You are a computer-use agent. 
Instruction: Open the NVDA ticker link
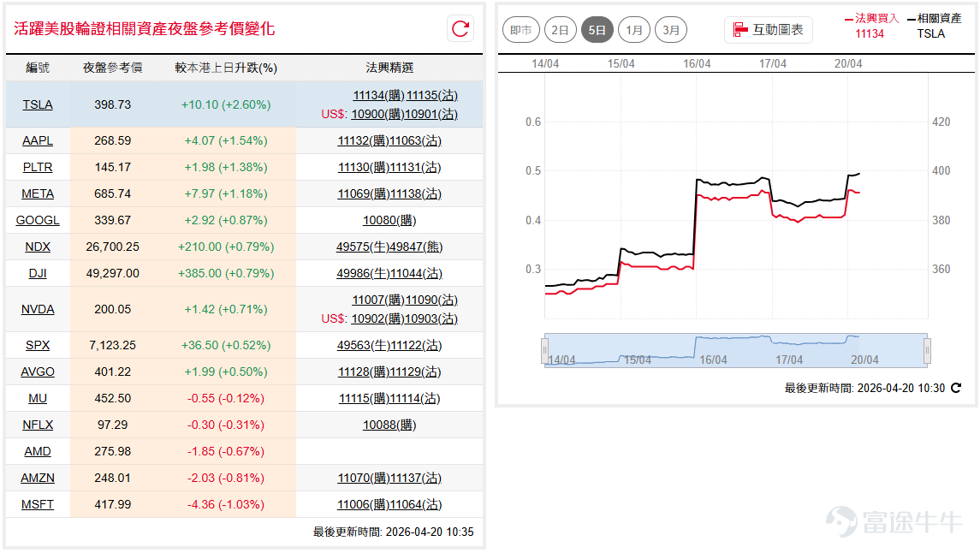pos(38,309)
